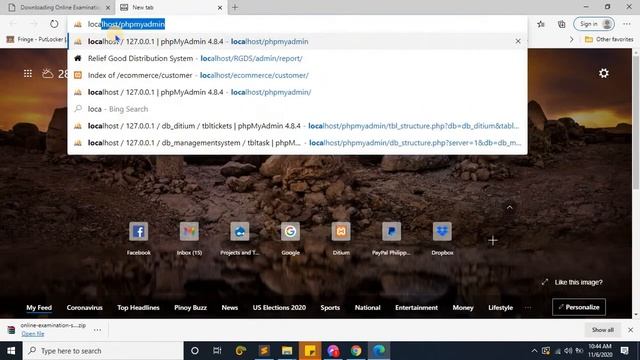
Task: Open the favorites star icon
Action: coord(541,24)
